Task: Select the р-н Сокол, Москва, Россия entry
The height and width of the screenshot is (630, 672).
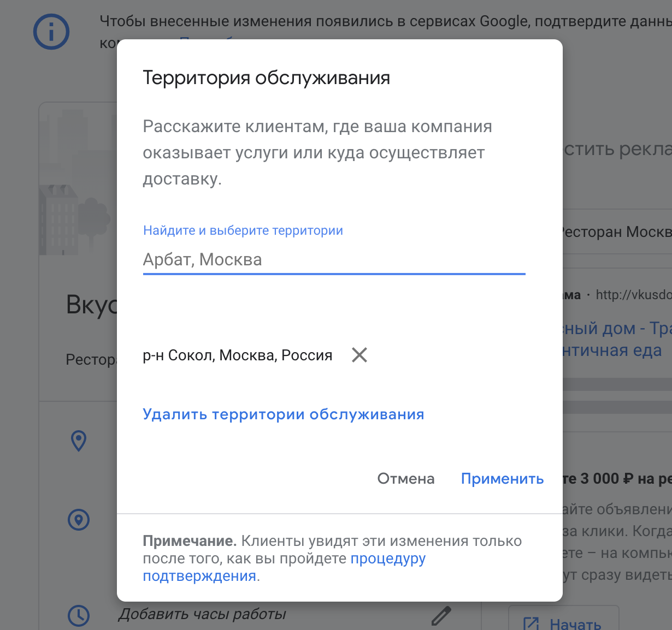Action: pyautogui.click(x=237, y=355)
